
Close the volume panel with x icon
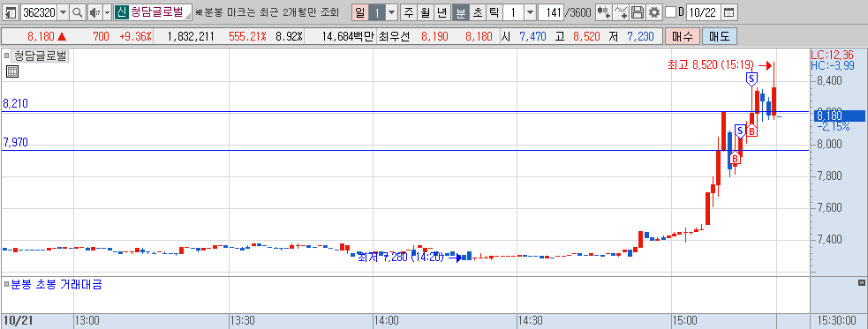861,283
